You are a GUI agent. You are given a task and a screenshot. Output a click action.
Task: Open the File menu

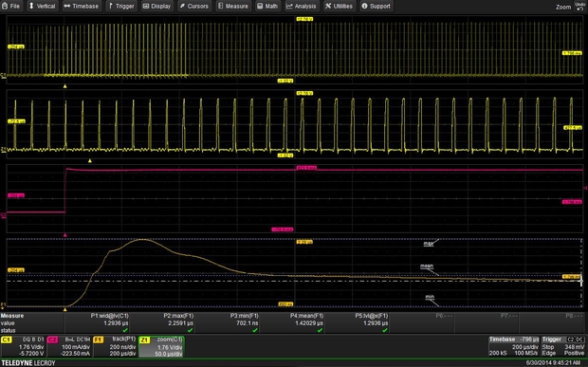point(11,6)
